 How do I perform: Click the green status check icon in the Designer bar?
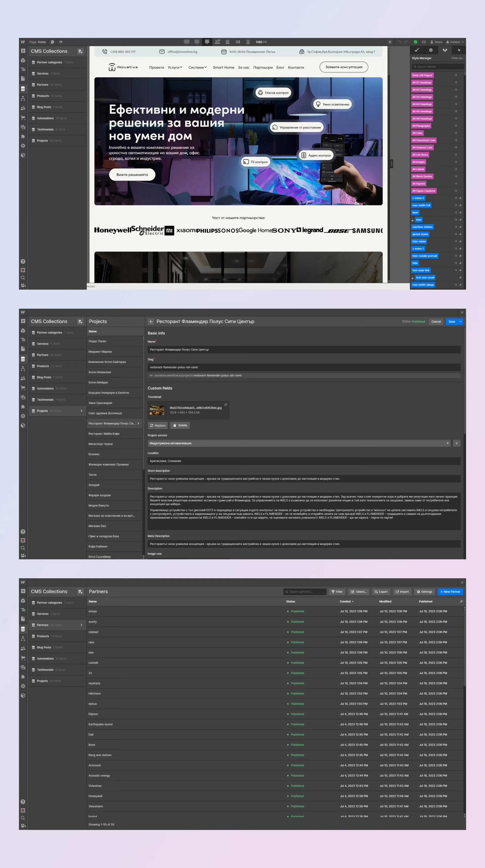(415, 42)
